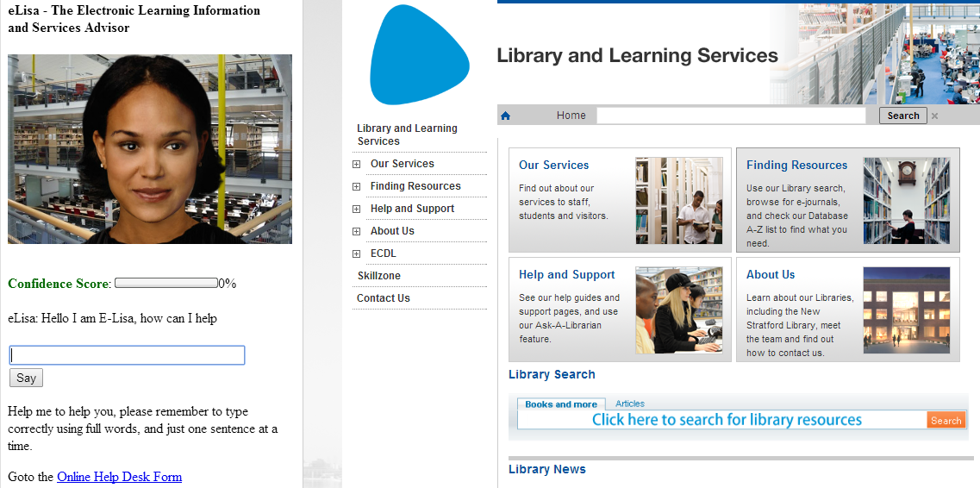This screenshot has height=488, width=980.
Task: Click eLisa avatar image
Action: click(150, 149)
